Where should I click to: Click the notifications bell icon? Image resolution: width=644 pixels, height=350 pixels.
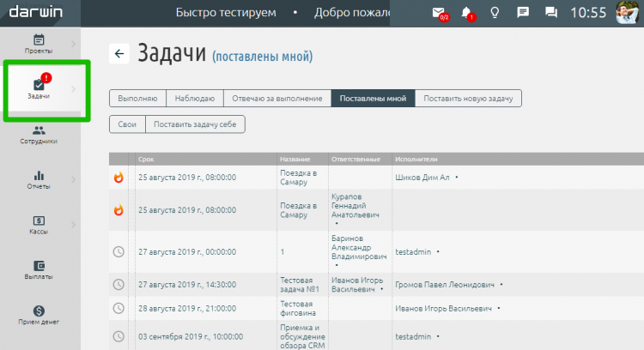pyautogui.click(x=466, y=13)
